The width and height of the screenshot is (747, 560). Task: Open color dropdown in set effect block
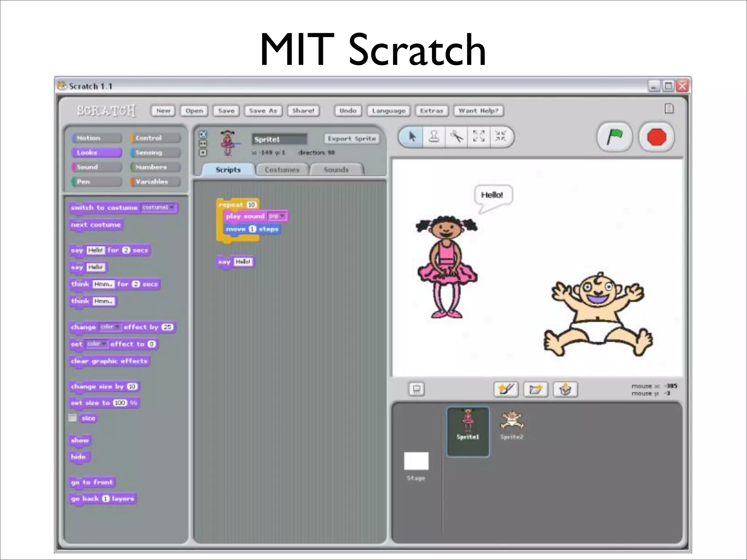coord(97,344)
